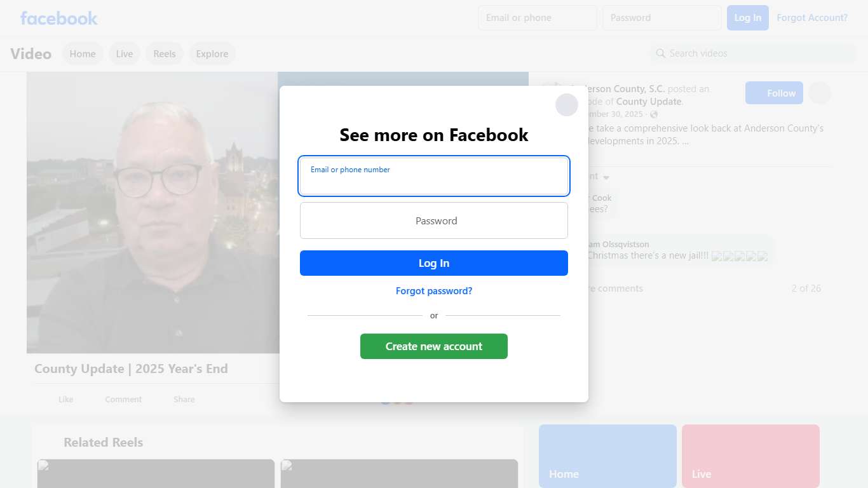This screenshot has width=868, height=488.
Task: Click Forgot Account? link in header
Action: pos(812,18)
